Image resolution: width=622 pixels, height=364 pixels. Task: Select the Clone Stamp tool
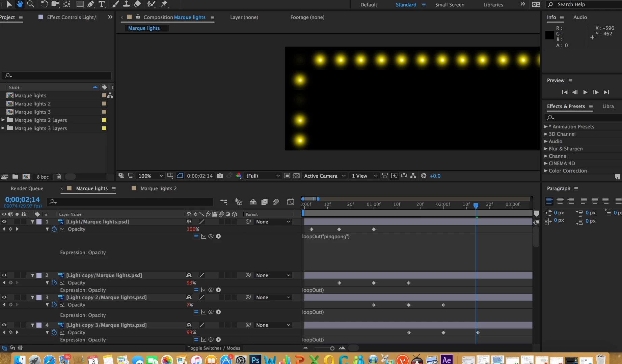[126, 4]
